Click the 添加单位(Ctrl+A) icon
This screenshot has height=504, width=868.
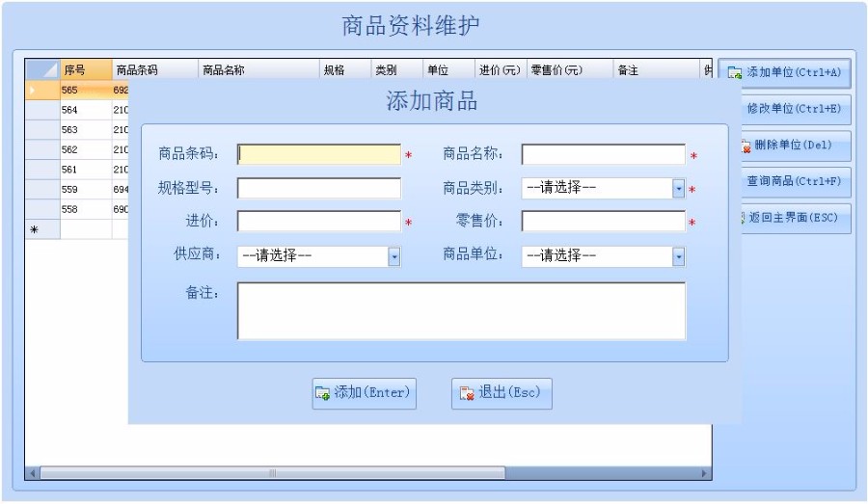735,72
